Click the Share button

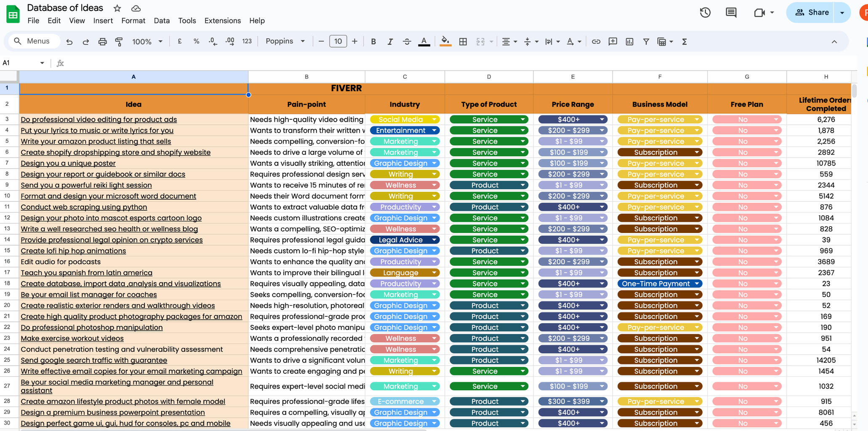[x=812, y=13]
